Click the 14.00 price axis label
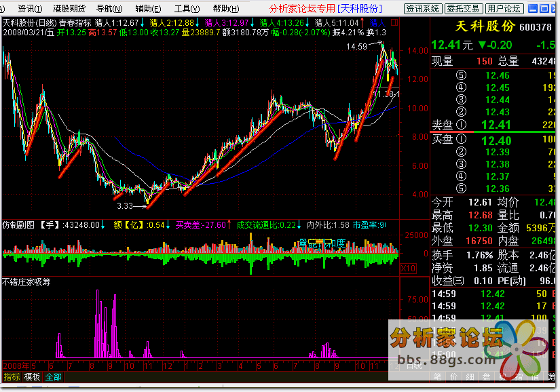Viewport: 560px width, 392px height. 418,51
